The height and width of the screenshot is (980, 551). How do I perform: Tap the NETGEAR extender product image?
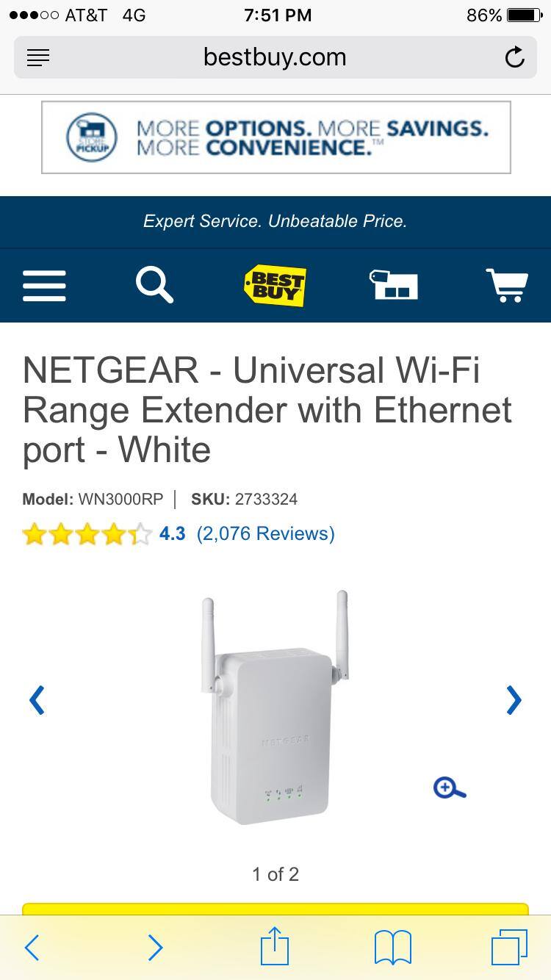(x=275, y=707)
